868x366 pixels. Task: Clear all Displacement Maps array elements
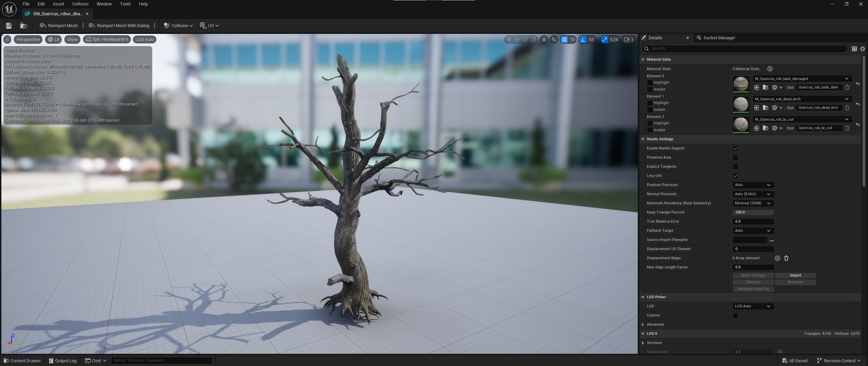786,258
